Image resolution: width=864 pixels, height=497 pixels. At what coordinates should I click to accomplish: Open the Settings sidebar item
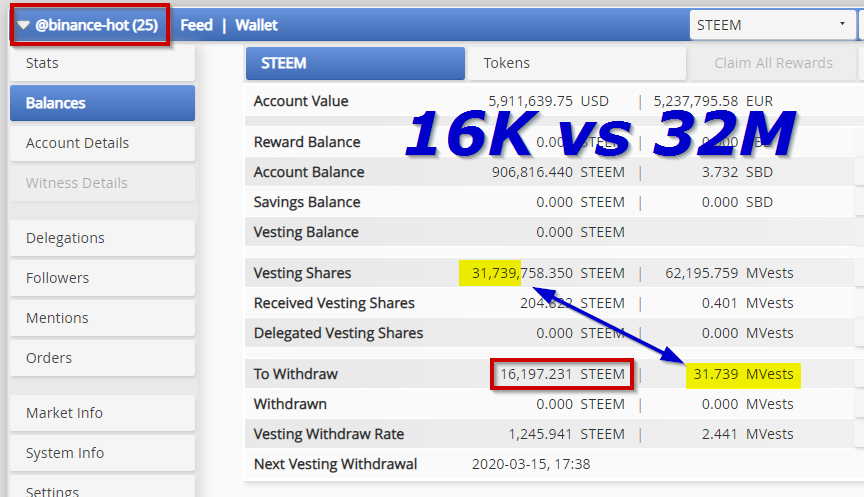[x=102, y=487]
